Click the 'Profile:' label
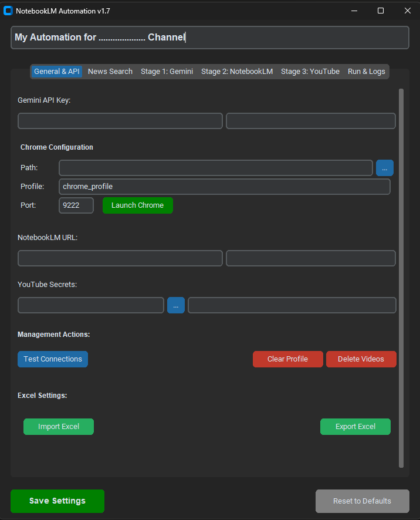The image size is (420, 520). pyautogui.click(x=32, y=187)
